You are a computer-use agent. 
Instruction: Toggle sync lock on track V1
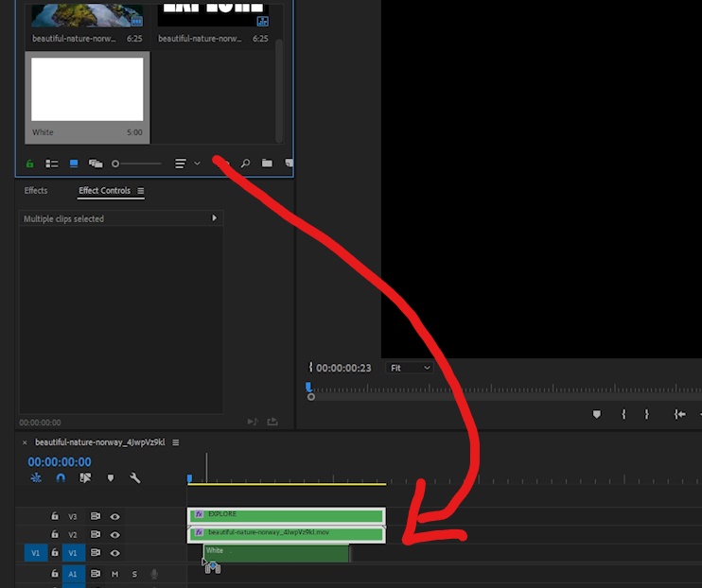96,553
